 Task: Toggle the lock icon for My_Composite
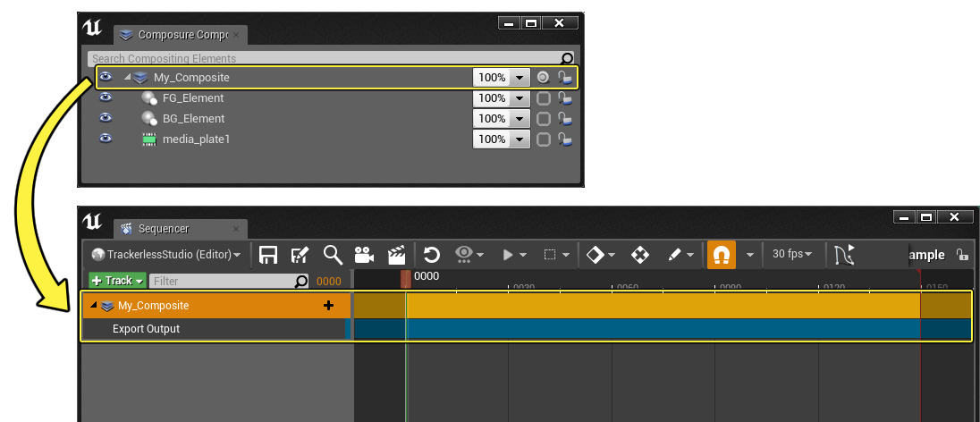[564, 78]
